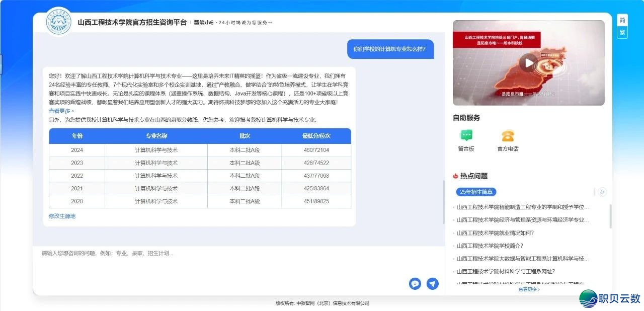Click the question input field placeholder

tap(108, 253)
